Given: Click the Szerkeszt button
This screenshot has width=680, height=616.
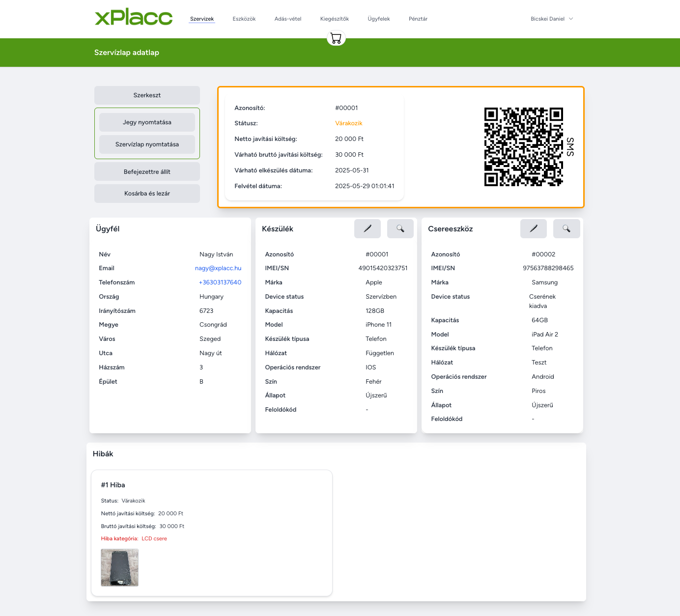Looking at the screenshot, I should 147,95.
